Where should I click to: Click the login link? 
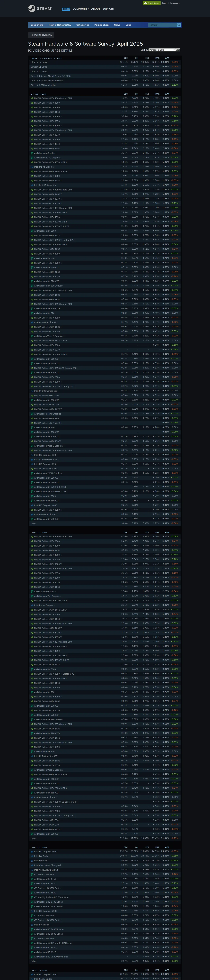click(164, 3)
